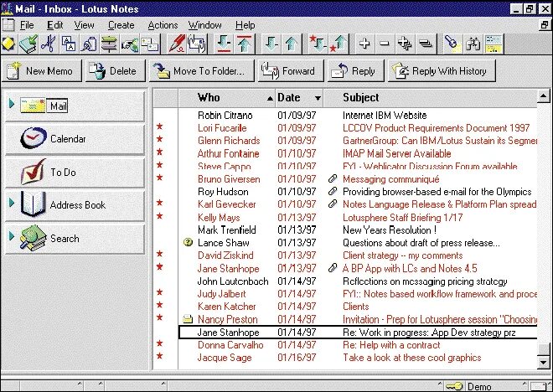553x392 pixels.
Task: Expand the Mail section triangle
Action: (12, 103)
